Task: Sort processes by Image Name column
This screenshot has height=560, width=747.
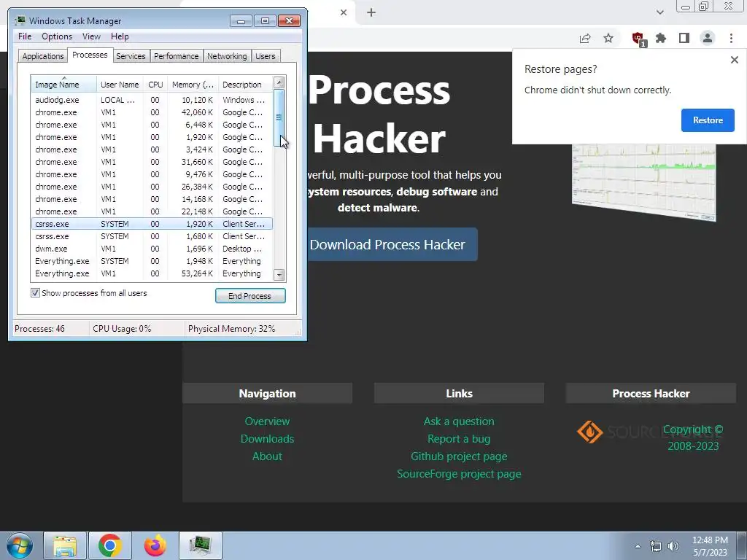Action: (64, 85)
